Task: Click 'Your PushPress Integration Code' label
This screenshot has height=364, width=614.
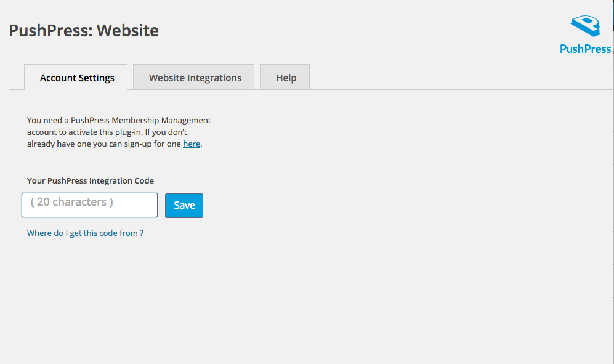Action: coord(91,180)
